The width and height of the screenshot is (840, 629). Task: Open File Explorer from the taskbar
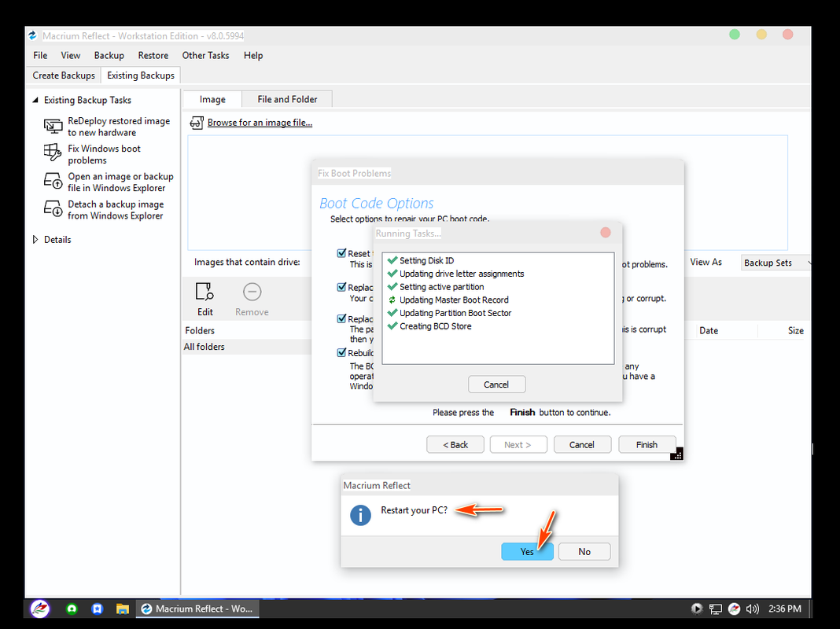click(123, 609)
